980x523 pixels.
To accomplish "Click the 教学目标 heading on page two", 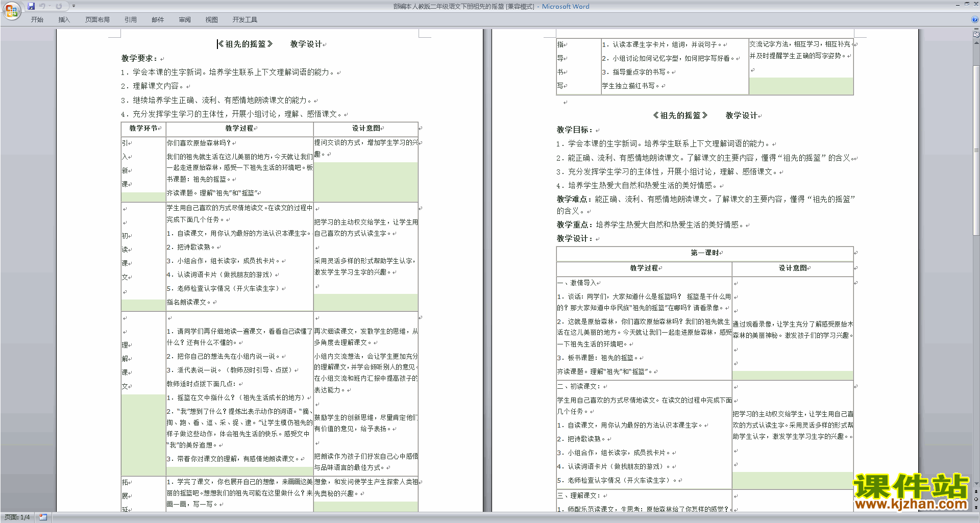I will (x=575, y=130).
